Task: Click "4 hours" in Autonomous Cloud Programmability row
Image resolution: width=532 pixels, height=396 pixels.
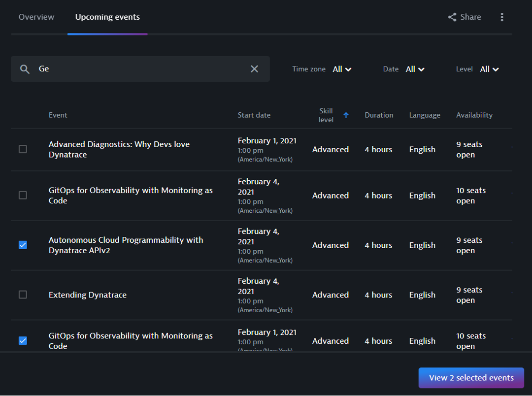Action: (378, 245)
